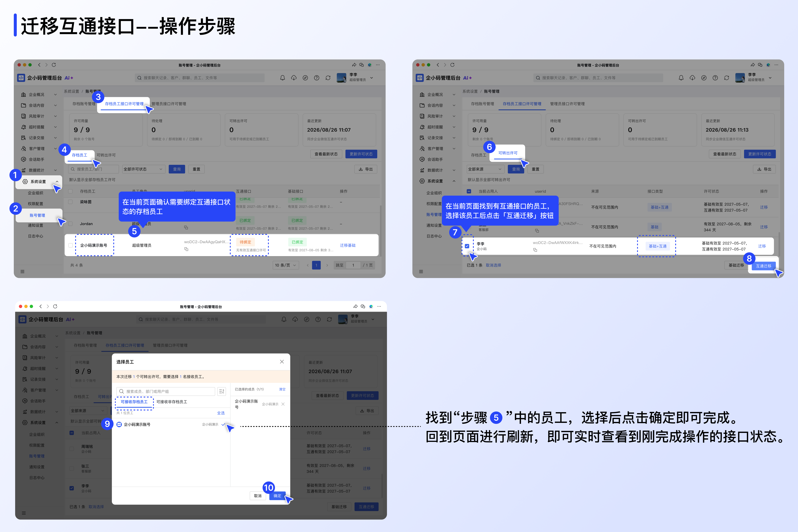Toggle select-all checkbox in top-left window table header

(x=71, y=191)
